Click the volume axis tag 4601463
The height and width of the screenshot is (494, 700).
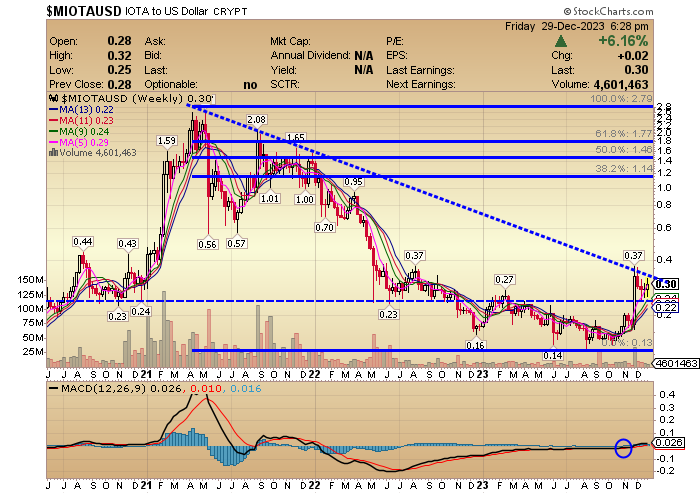(676, 364)
